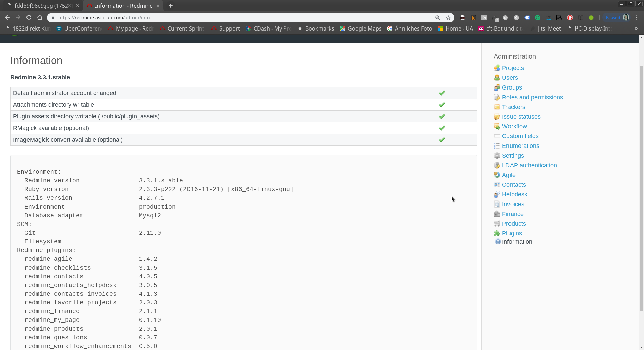The height and width of the screenshot is (350, 644).
Task: Open the Current Sprint bookmark
Action: coord(182,28)
